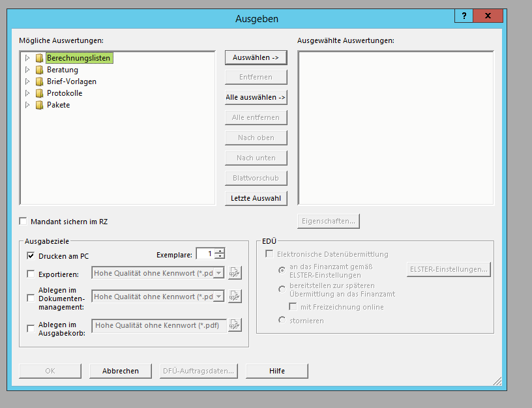This screenshot has width=532, height=408.
Task: Expand the Protokolle tree node
Action: 27,93
